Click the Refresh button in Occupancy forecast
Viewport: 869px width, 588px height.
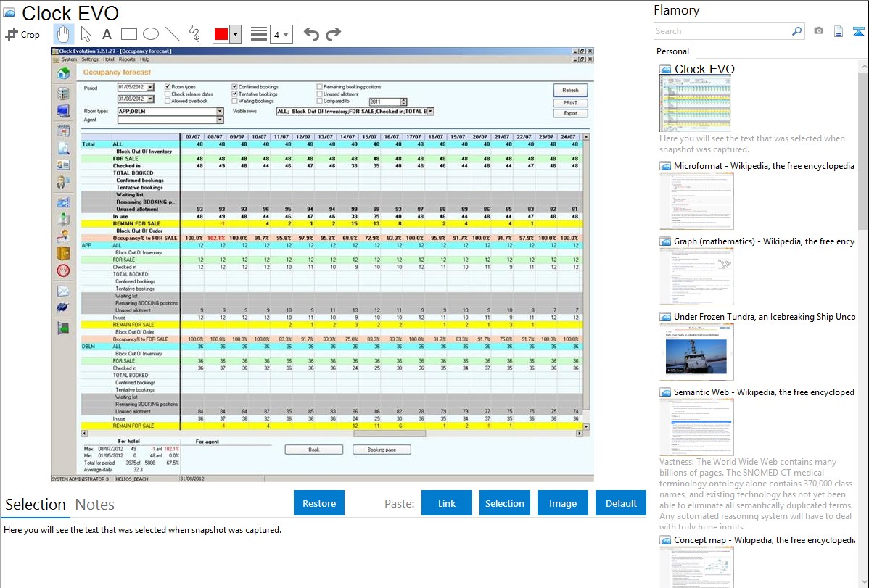(570, 91)
